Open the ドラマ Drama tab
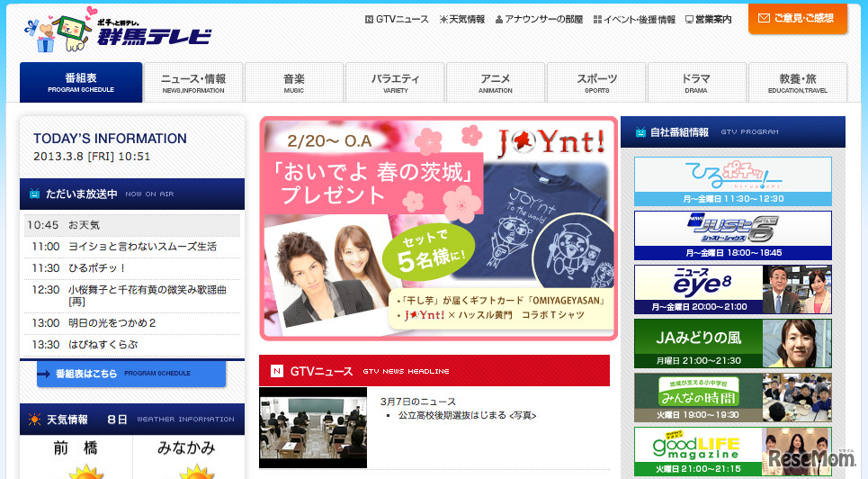 click(697, 83)
